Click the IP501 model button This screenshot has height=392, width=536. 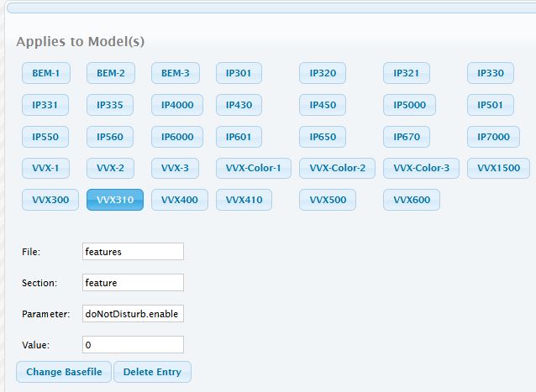491,105
